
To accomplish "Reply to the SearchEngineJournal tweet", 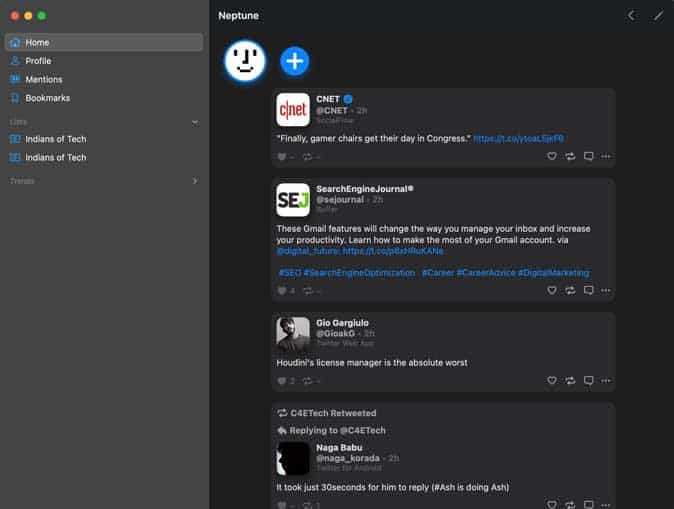I will click(x=588, y=291).
